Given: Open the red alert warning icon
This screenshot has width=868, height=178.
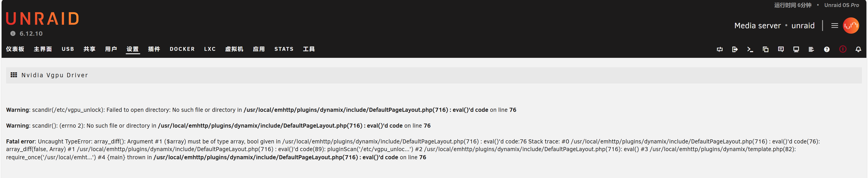Looking at the screenshot, I should 843,49.
